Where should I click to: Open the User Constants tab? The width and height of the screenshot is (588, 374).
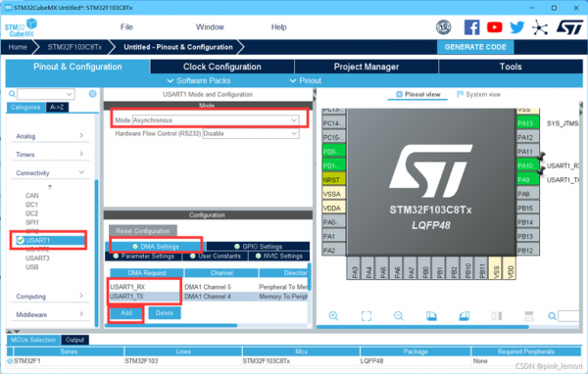click(216, 256)
